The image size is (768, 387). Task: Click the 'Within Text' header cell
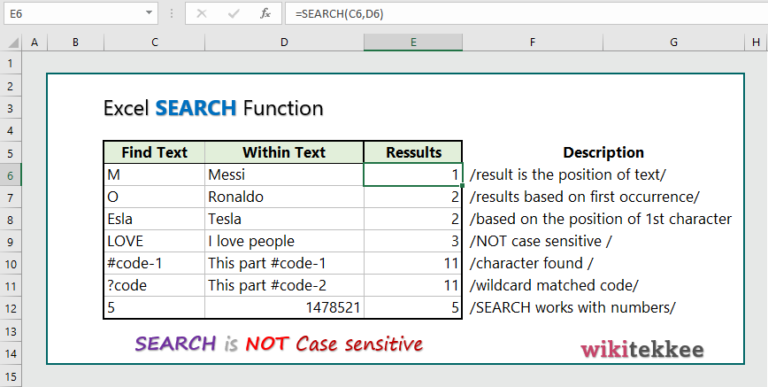(284, 152)
